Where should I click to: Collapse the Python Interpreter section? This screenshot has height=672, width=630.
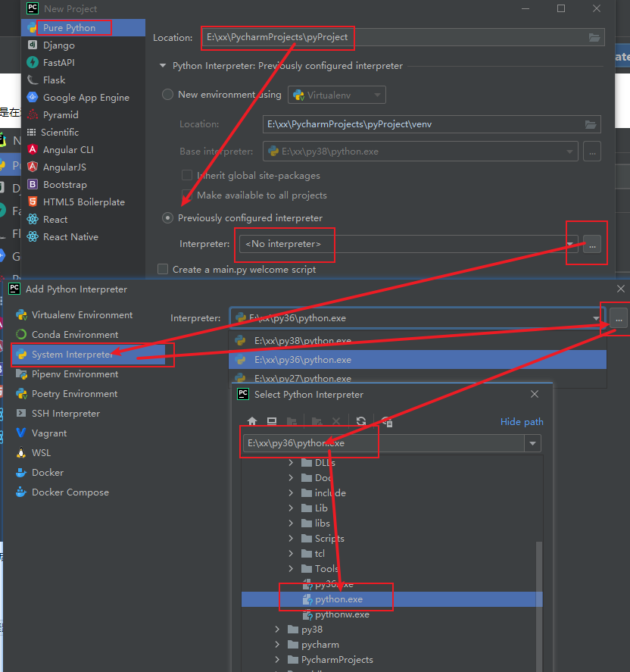163,66
